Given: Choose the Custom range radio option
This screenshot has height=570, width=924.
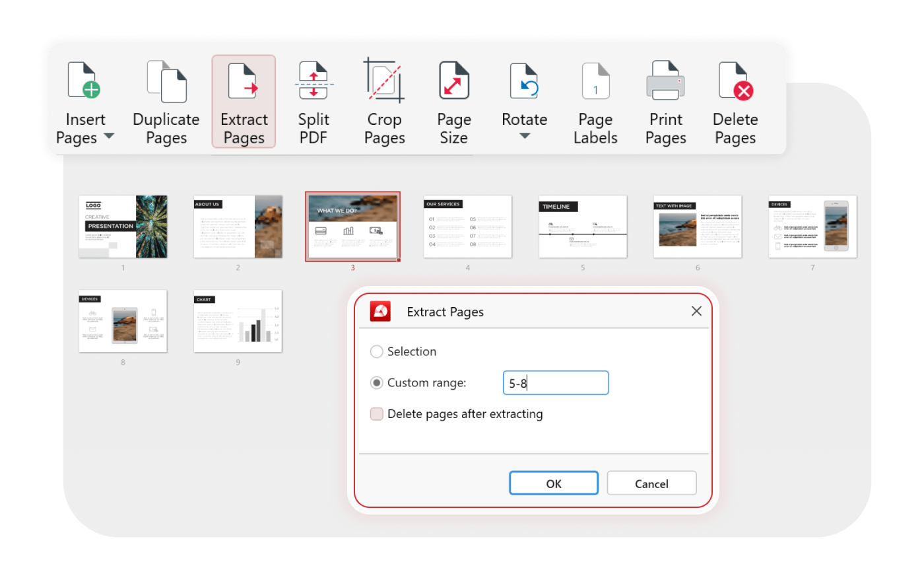Looking at the screenshot, I should click(377, 382).
